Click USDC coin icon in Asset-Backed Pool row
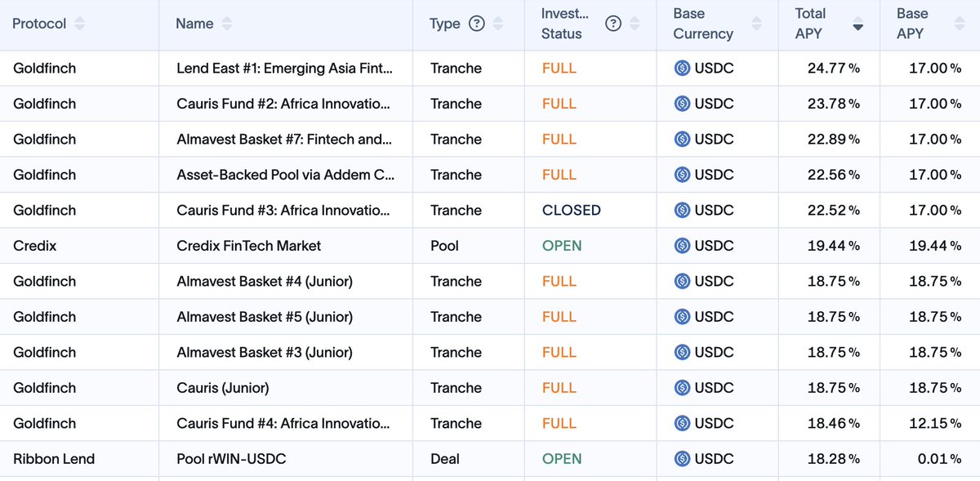 pyautogui.click(x=682, y=175)
